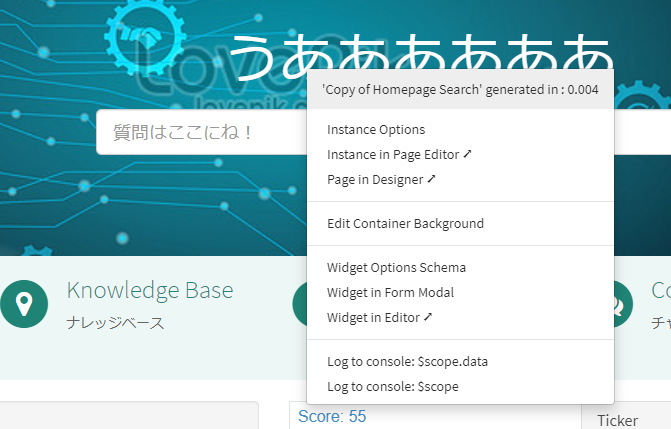The width and height of the screenshot is (671, 429).
Task: Select Edit Container Background
Action: (405, 223)
